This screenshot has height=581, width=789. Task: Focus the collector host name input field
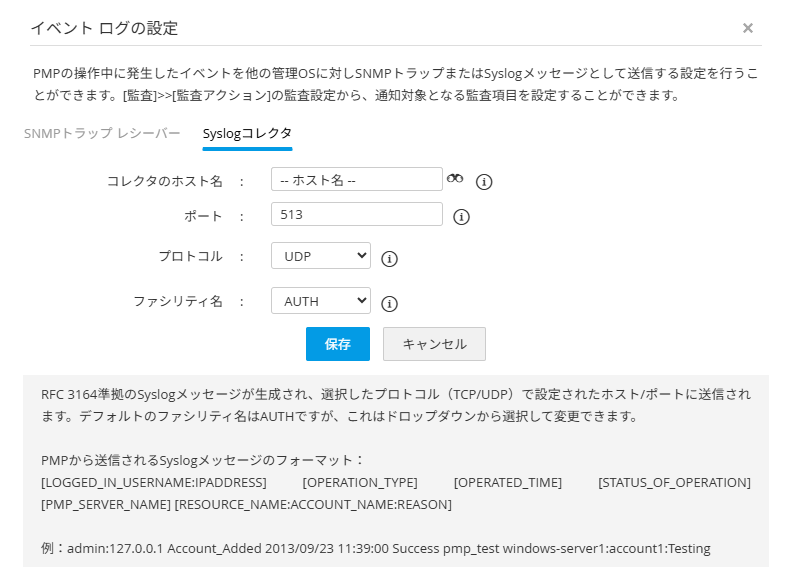pos(356,179)
